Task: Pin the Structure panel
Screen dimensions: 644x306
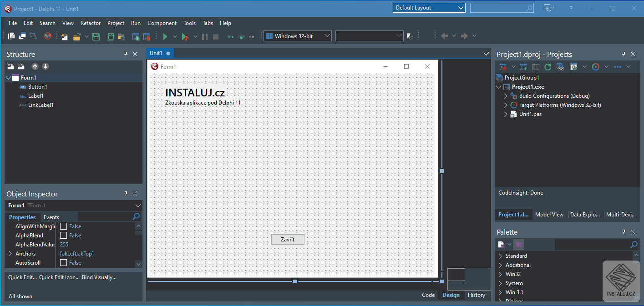Action: (126, 54)
